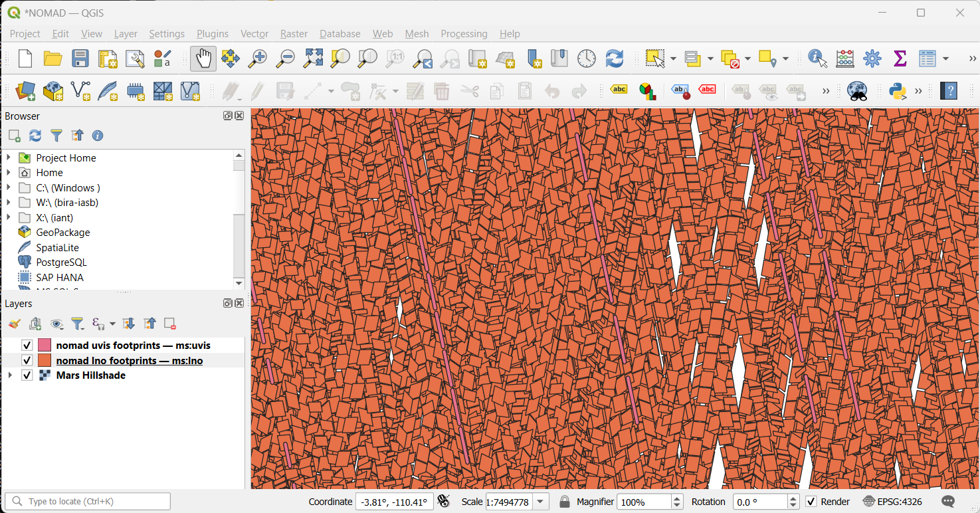Activate the Identify Features tool
The image size is (980, 513).
pos(817,58)
